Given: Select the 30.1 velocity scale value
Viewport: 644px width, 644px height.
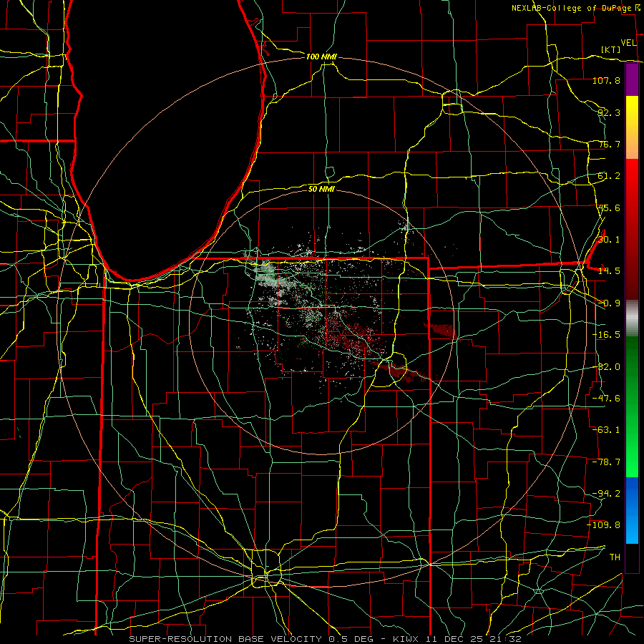Looking at the screenshot, I should click(609, 240).
